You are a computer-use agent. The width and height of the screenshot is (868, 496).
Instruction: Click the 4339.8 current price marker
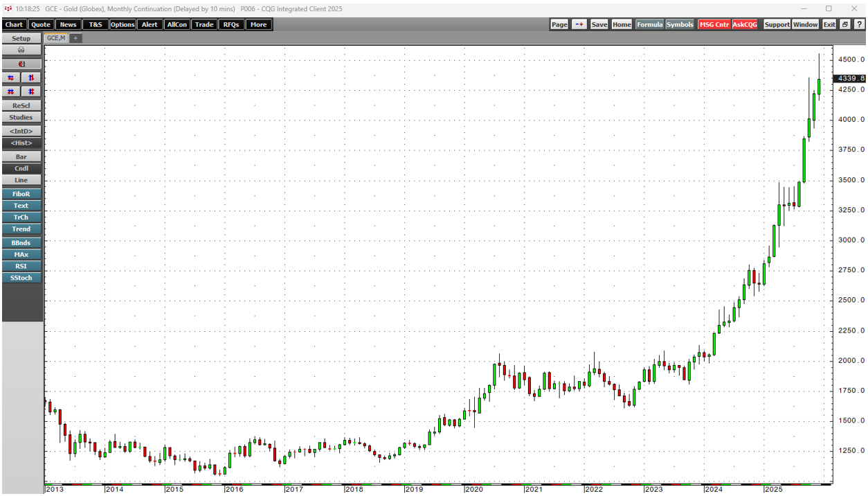851,79
